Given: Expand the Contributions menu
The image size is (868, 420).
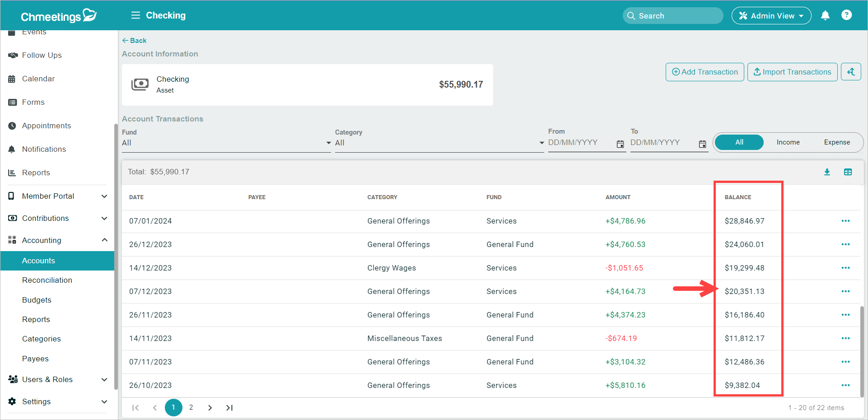Looking at the screenshot, I should pyautogui.click(x=57, y=218).
